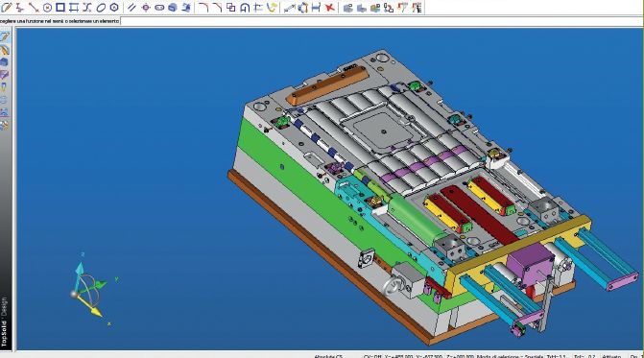Click the red-and-gray funnel filter icon

tap(403, 7)
